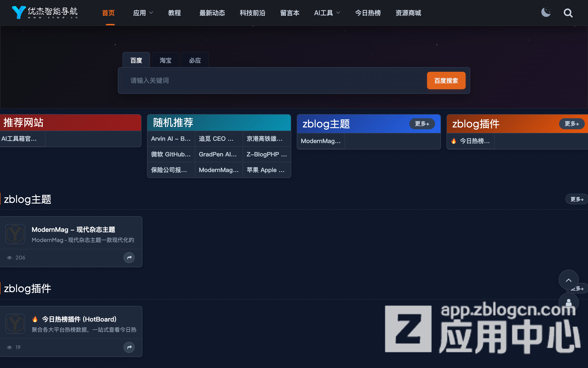588x368 pixels.
Task: Open the 资源商城 nav item
Action: click(408, 13)
